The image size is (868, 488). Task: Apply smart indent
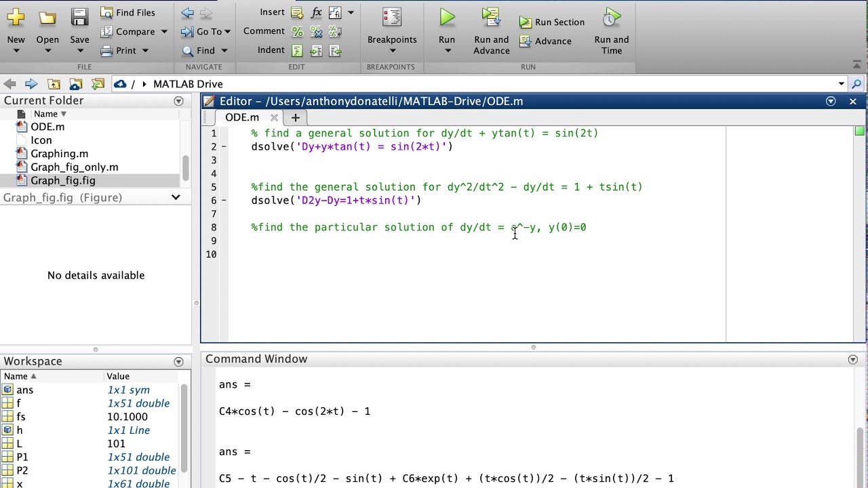coord(297,50)
